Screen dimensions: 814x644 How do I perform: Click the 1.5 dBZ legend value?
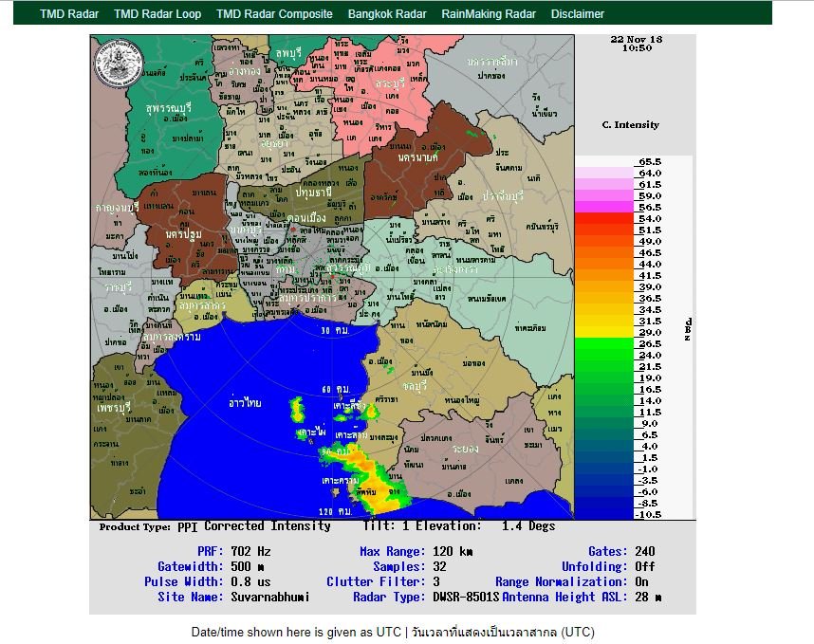coord(650,458)
